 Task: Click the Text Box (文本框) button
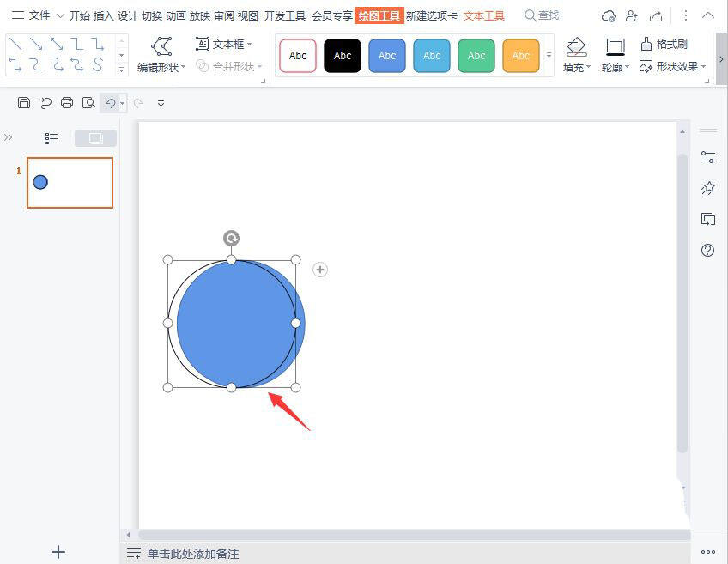pyautogui.click(x=223, y=44)
